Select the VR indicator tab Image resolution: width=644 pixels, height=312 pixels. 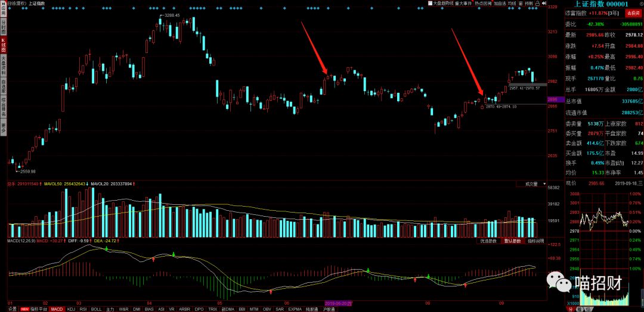tap(172, 309)
